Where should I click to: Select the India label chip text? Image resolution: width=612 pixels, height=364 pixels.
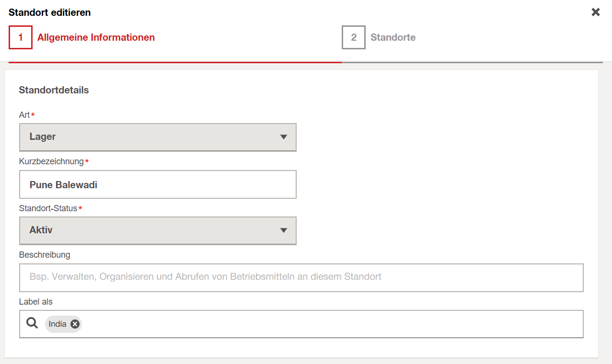58,324
